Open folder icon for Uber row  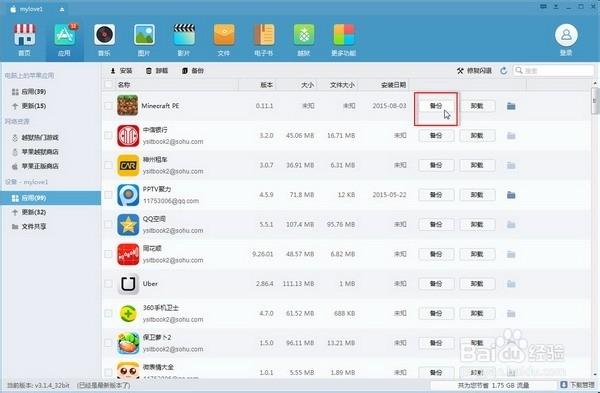(x=511, y=284)
